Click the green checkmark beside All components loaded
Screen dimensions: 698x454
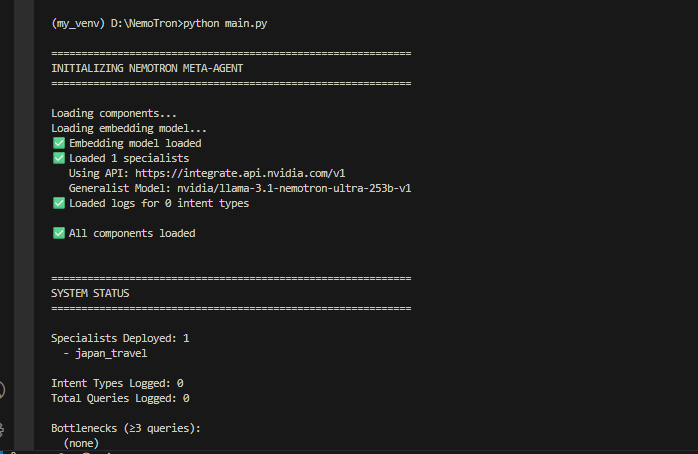59,233
